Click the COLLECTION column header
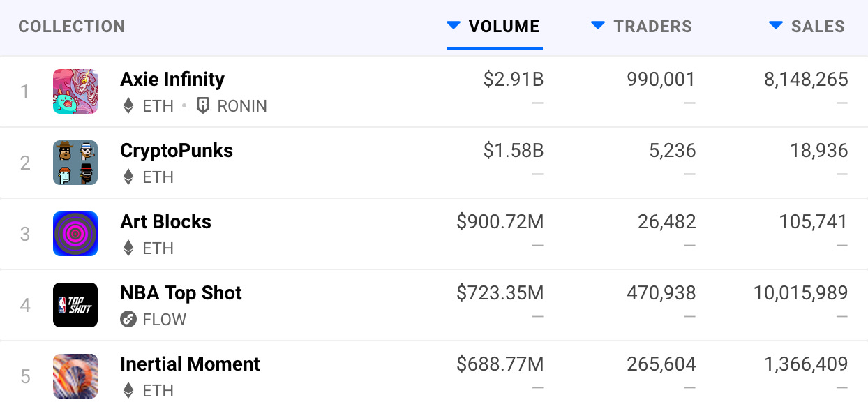This screenshot has height=409, width=868. (72, 27)
